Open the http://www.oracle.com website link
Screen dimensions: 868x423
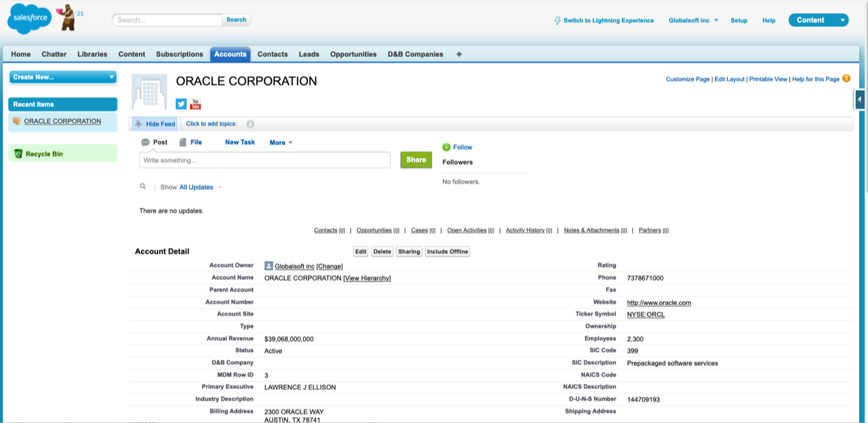click(x=659, y=303)
